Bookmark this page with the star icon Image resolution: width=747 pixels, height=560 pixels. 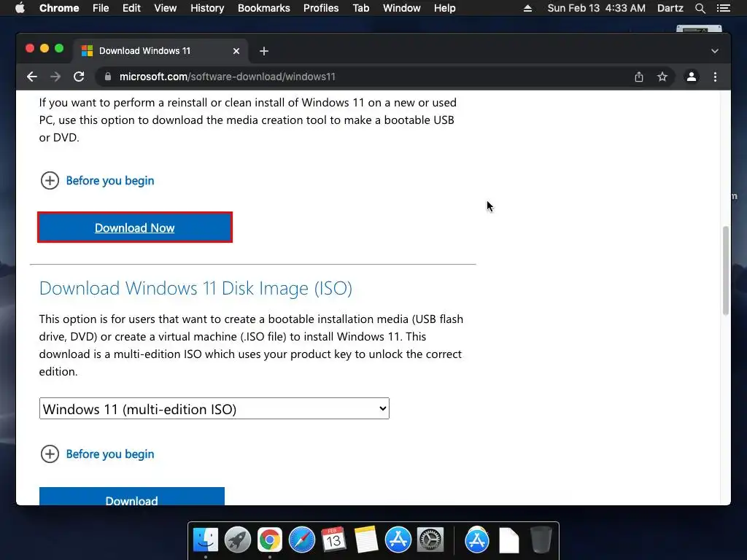click(x=662, y=77)
